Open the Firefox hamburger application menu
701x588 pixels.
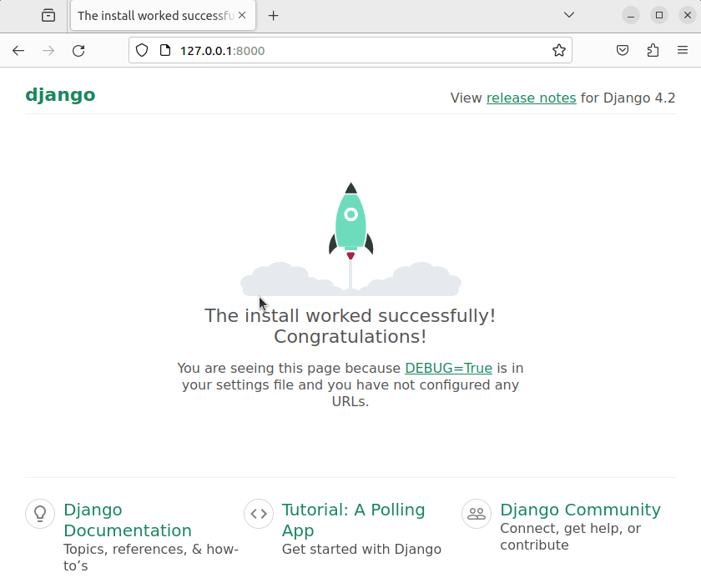(x=683, y=51)
